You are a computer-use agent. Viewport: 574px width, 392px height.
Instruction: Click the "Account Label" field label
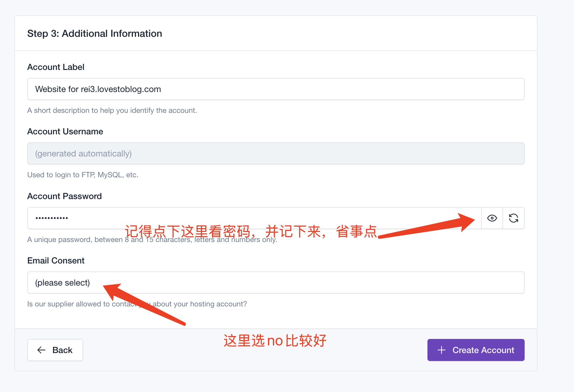click(56, 67)
